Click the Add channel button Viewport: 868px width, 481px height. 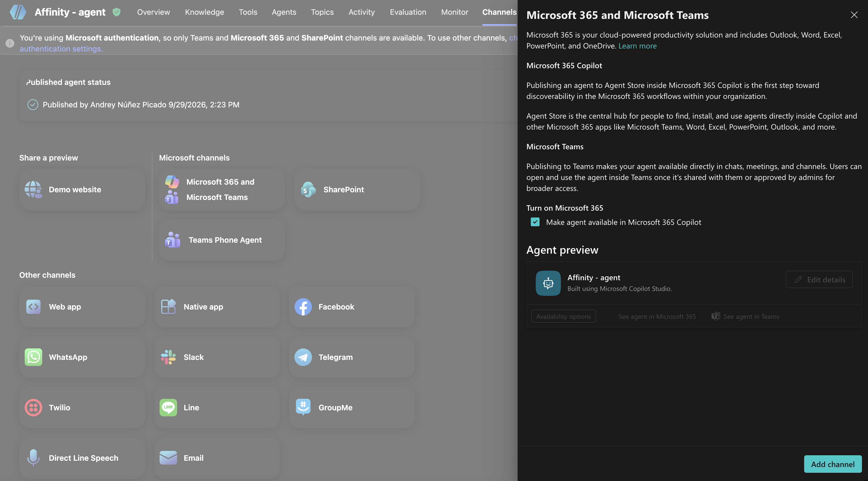(x=833, y=464)
